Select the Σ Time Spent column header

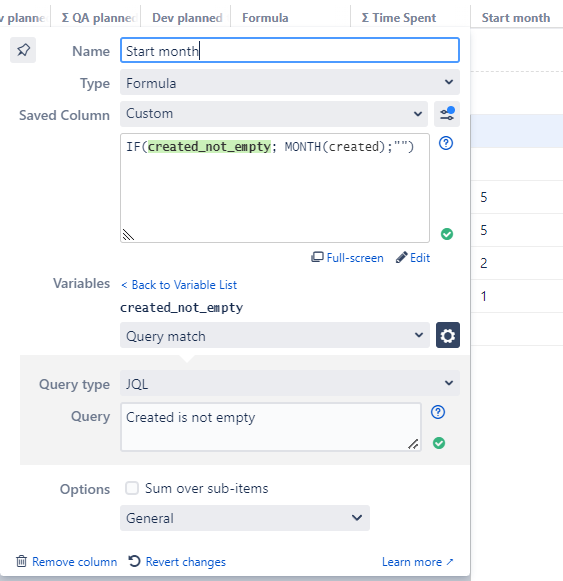pyautogui.click(x=399, y=17)
